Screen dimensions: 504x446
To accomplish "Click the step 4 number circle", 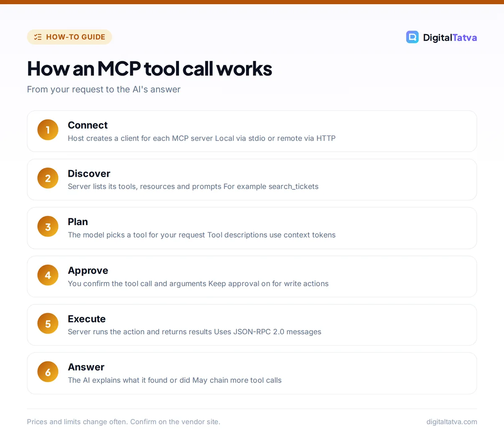I will [48, 275].
